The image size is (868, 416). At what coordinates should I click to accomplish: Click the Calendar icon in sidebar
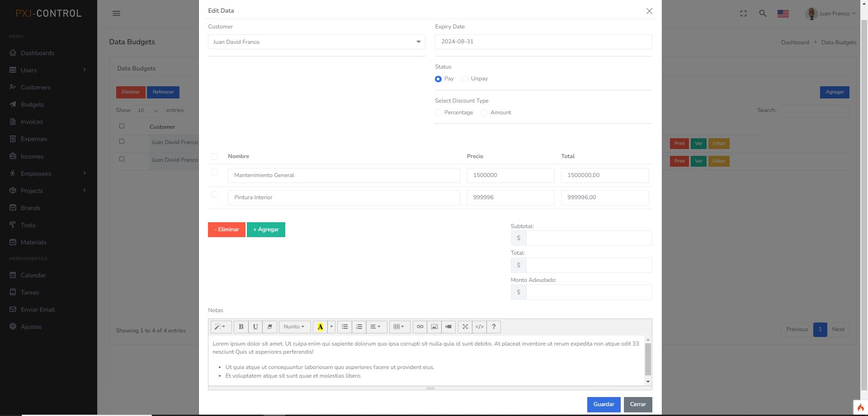point(13,275)
